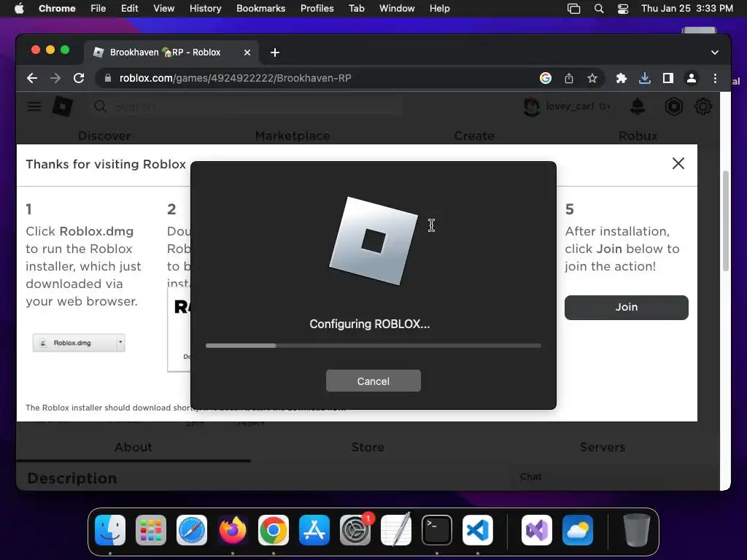Open Roblox settings gear
Screen dimensions: 747x560
pos(703,106)
